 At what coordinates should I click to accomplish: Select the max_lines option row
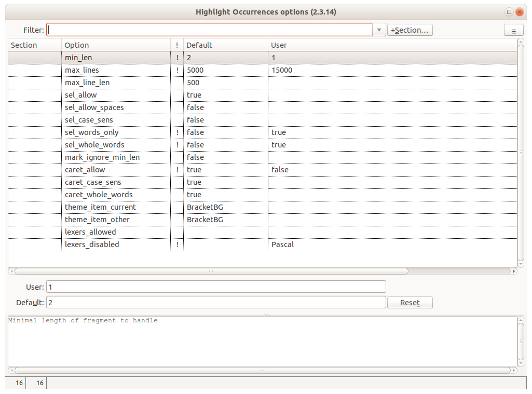(x=263, y=70)
